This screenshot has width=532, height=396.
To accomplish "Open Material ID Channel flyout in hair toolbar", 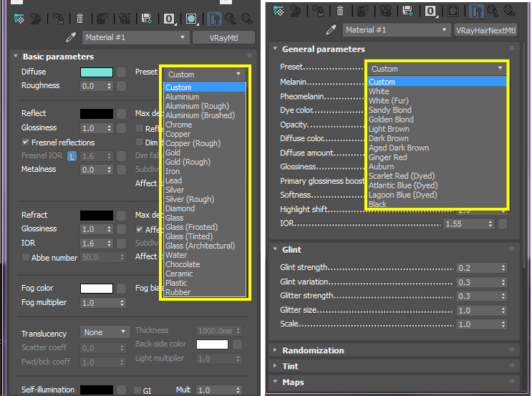I will point(431,11).
